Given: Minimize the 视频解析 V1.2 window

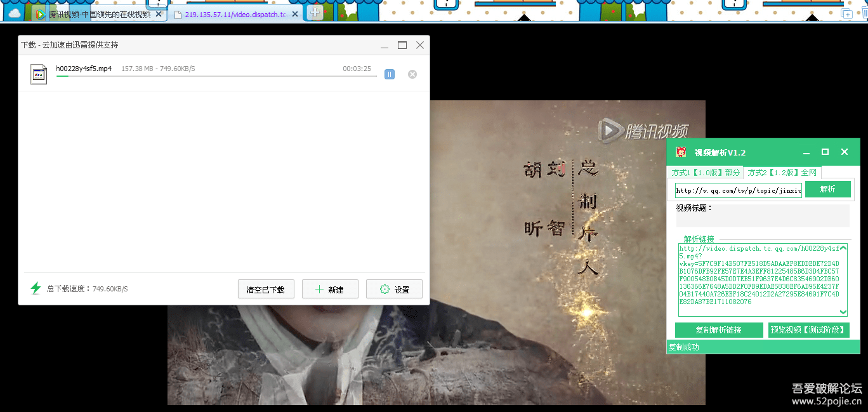Looking at the screenshot, I should (x=806, y=152).
